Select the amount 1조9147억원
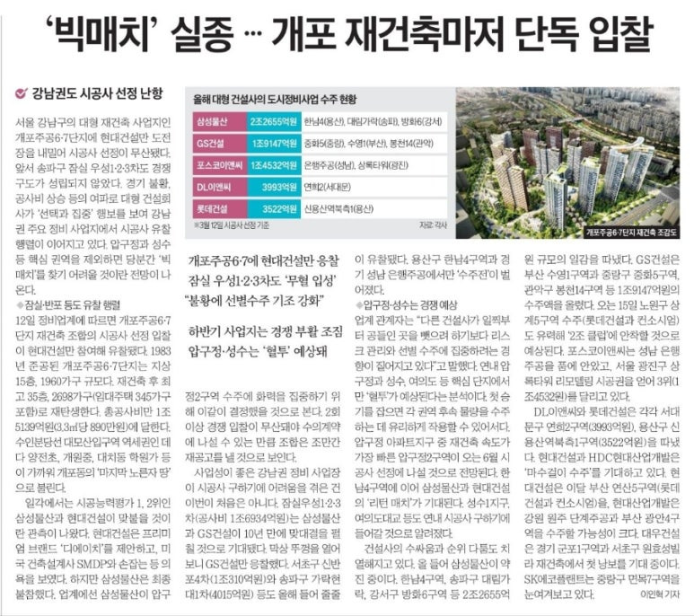Image resolution: width=694 pixels, height=616 pixels. click(274, 144)
